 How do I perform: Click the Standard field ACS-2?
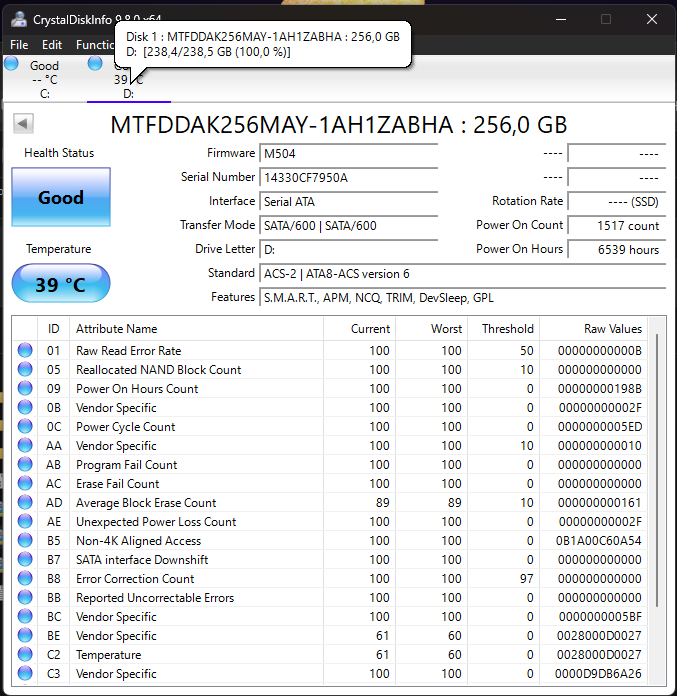point(463,273)
